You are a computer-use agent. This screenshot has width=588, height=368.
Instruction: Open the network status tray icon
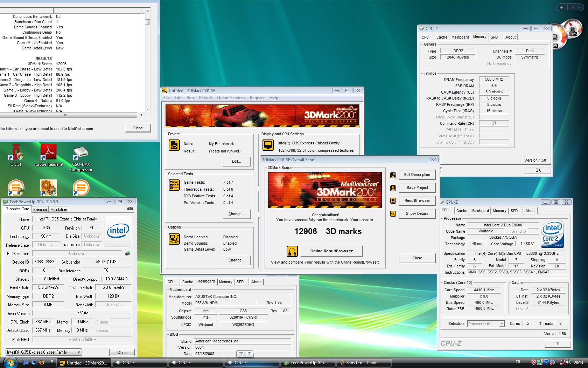tap(562, 362)
